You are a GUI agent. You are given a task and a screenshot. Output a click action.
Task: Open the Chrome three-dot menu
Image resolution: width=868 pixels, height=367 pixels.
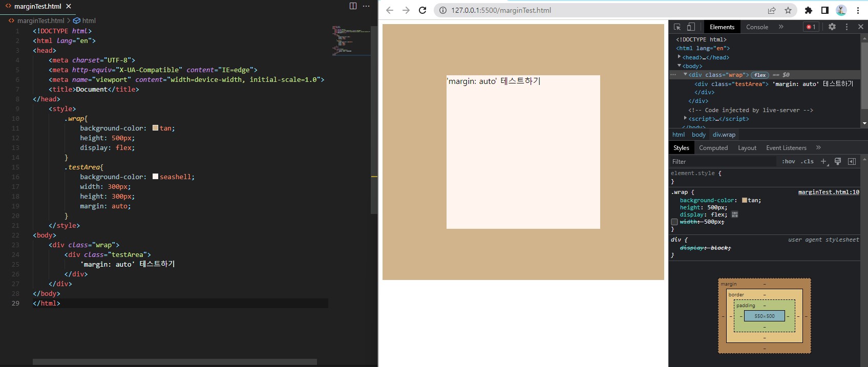tap(858, 10)
